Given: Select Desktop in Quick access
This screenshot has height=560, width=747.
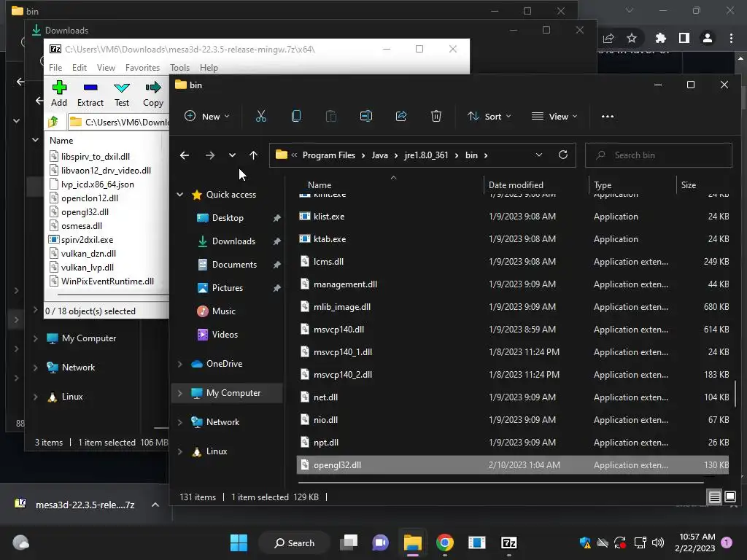Looking at the screenshot, I should click(x=228, y=217).
